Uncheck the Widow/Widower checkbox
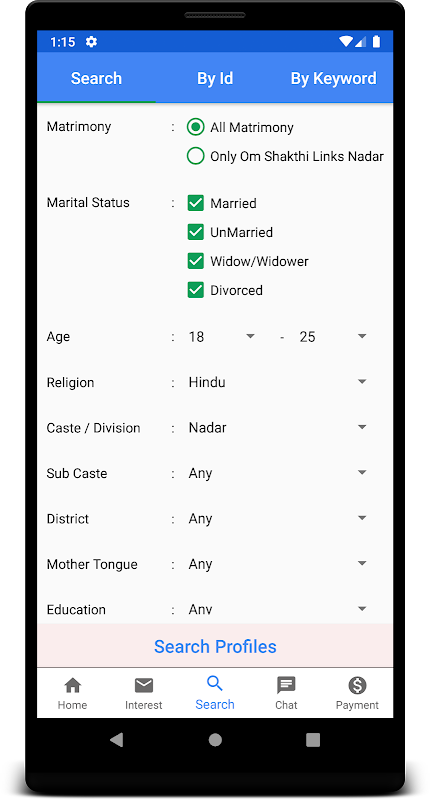The height and width of the screenshot is (800, 430). pos(195,261)
